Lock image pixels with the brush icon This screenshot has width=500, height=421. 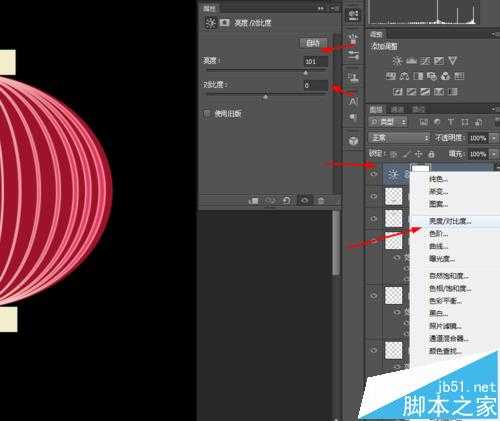(407, 154)
